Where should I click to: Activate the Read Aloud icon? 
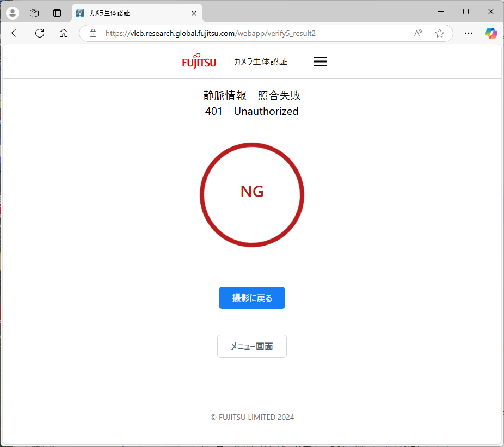418,33
